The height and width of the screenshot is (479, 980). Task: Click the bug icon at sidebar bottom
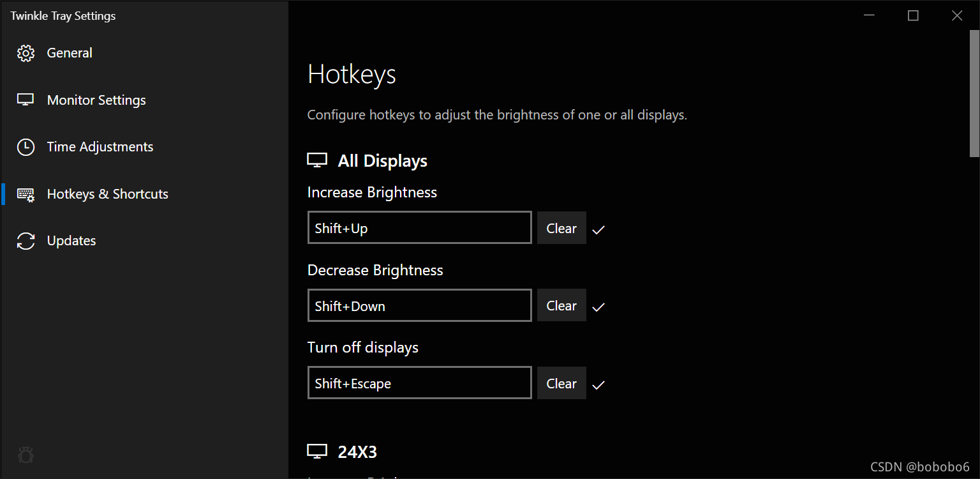(x=26, y=455)
